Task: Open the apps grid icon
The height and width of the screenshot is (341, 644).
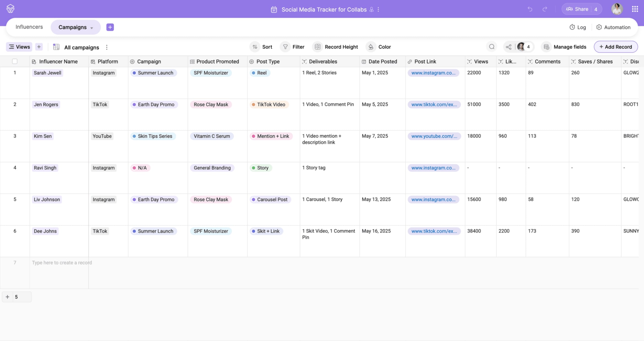Action: point(635,9)
